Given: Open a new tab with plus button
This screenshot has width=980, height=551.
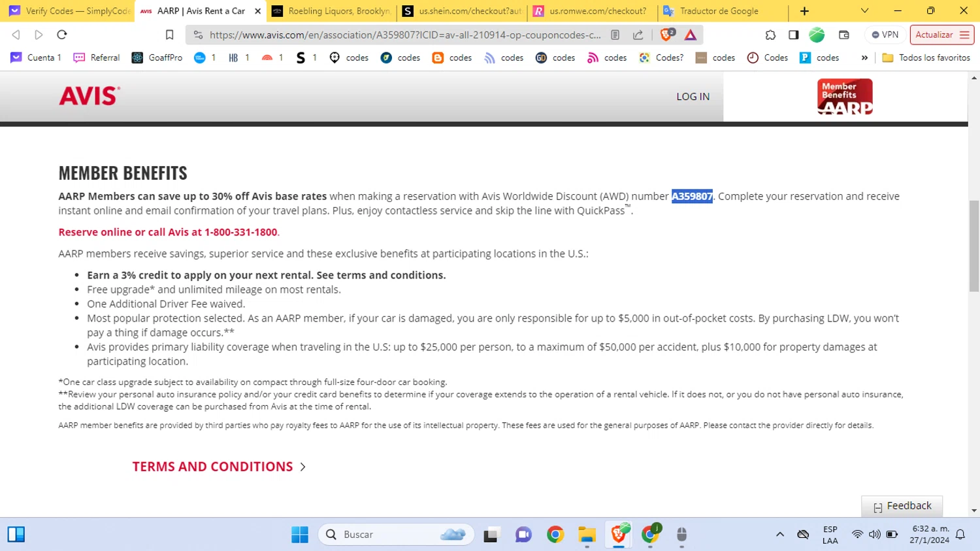Looking at the screenshot, I should click(804, 11).
